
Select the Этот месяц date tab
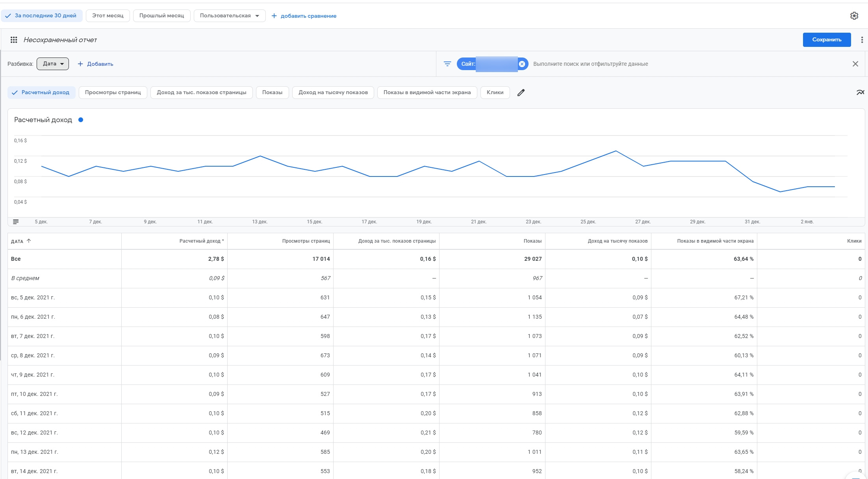coord(108,16)
